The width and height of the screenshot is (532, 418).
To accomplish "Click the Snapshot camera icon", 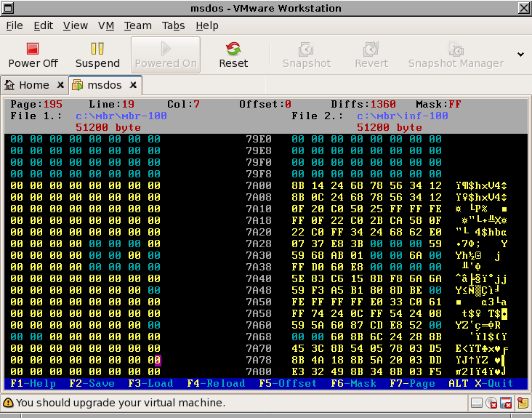I will coord(306,49).
